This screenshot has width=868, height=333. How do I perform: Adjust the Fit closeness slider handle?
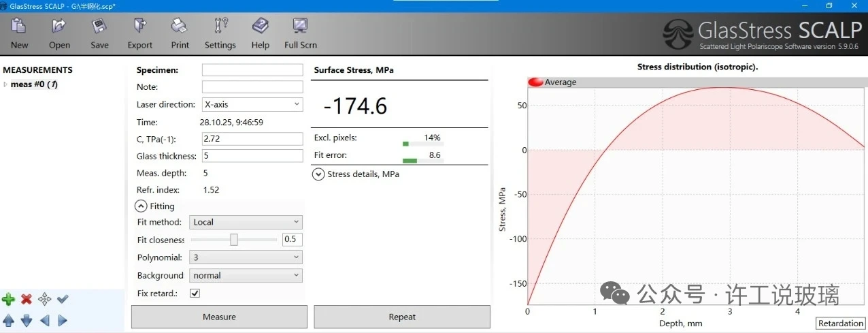click(x=234, y=240)
